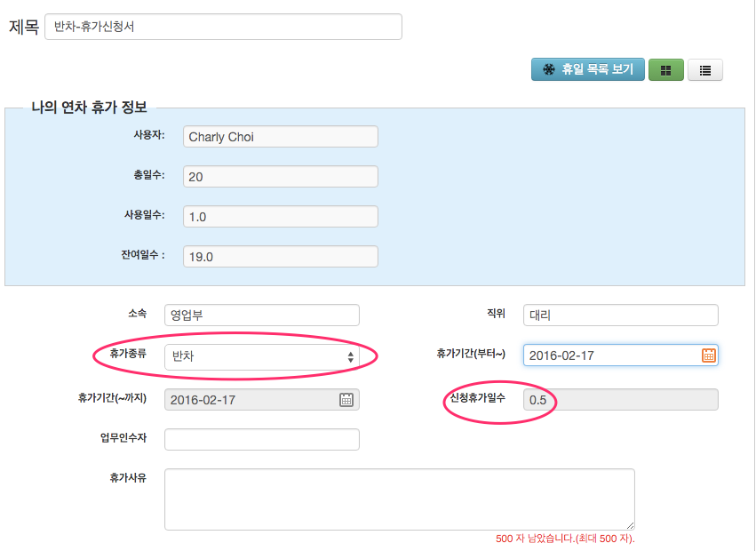Click the 총일수 field showing 20
This screenshot has height=551, width=756.
pyautogui.click(x=281, y=177)
